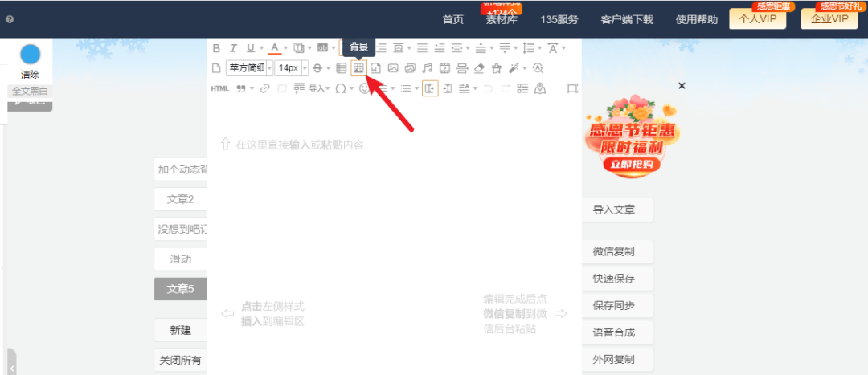Click the 个人VIP button

(757, 18)
